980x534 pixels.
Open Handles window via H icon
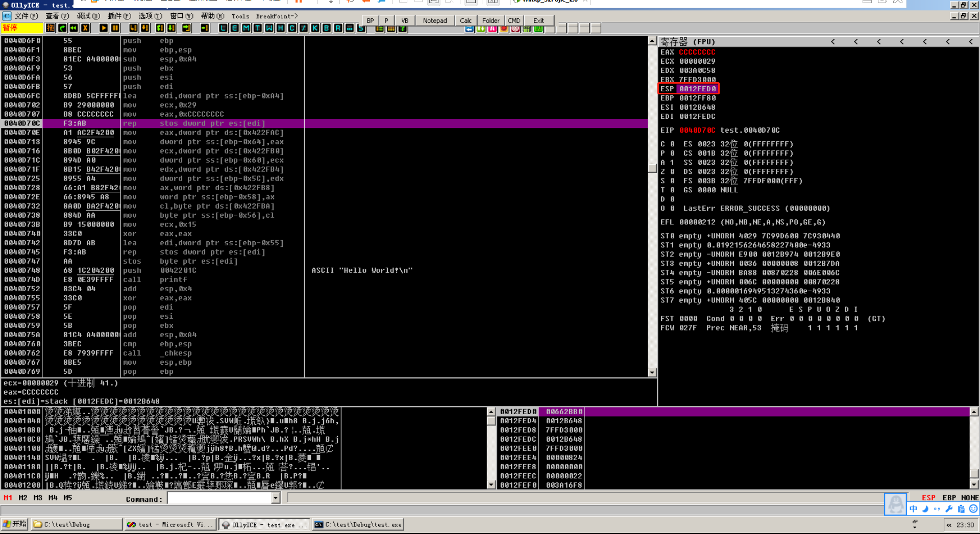[281, 28]
